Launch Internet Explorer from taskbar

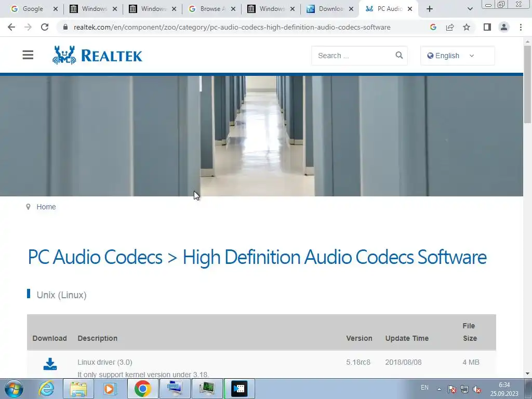click(x=46, y=389)
